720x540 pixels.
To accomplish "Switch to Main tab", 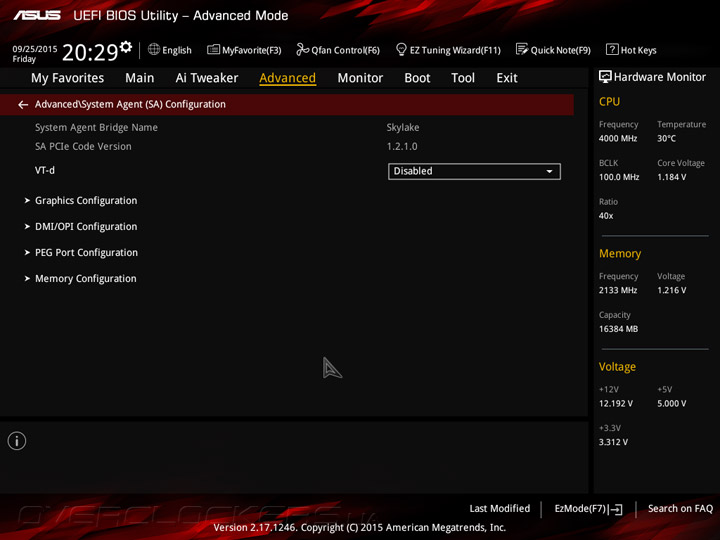I will coord(140,78).
